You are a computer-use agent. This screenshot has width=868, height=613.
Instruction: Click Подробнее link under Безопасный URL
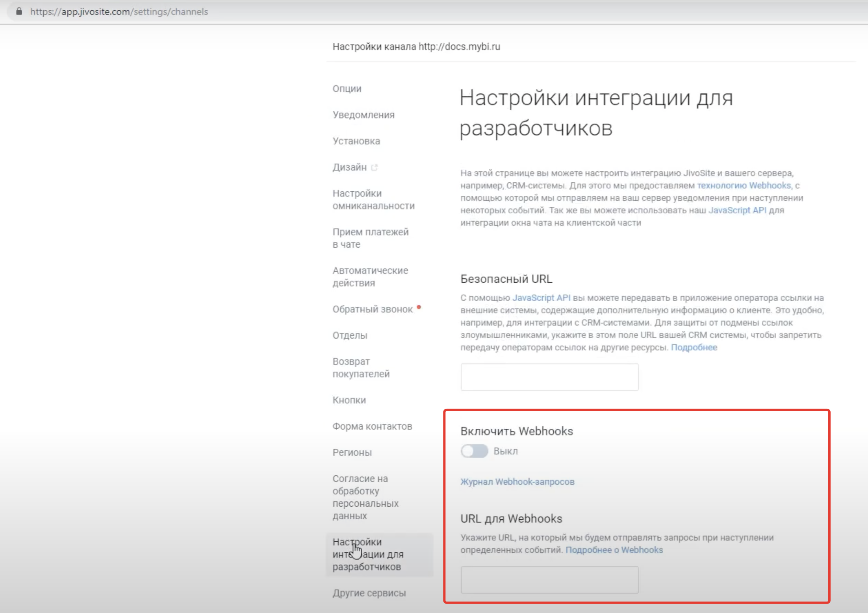[694, 348]
